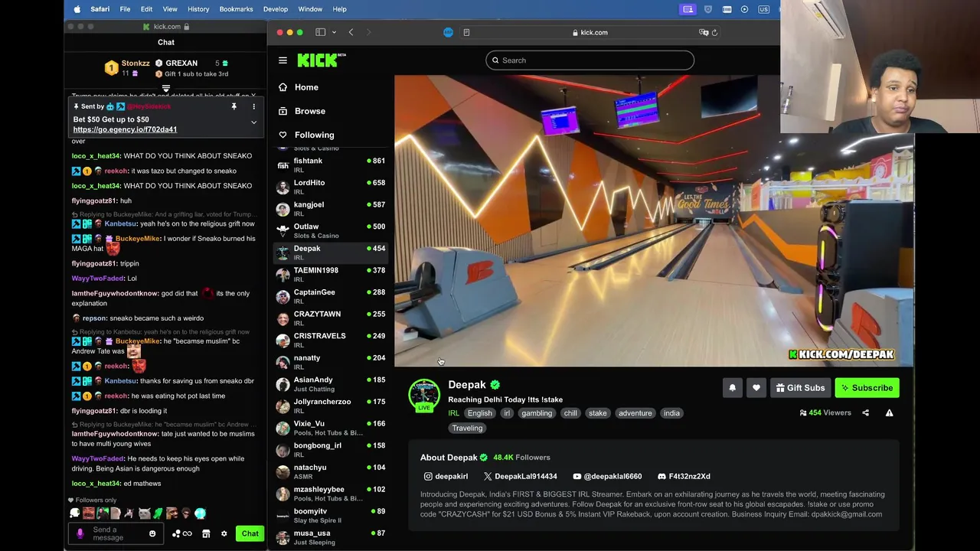
Task: Click the Kick search field
Action: [x=590, y=60]
